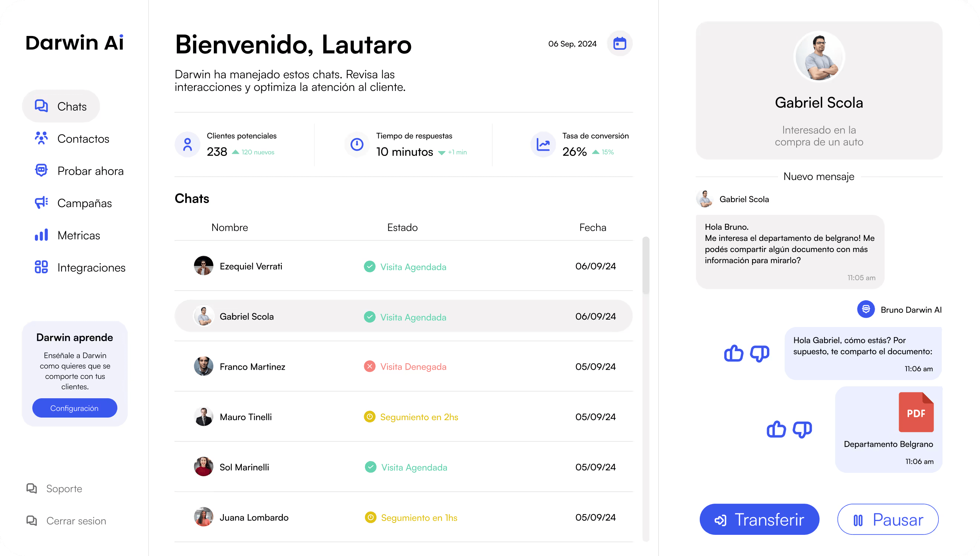Click the Probar ahora bot icon
The image size is (980, 556).
41,170
